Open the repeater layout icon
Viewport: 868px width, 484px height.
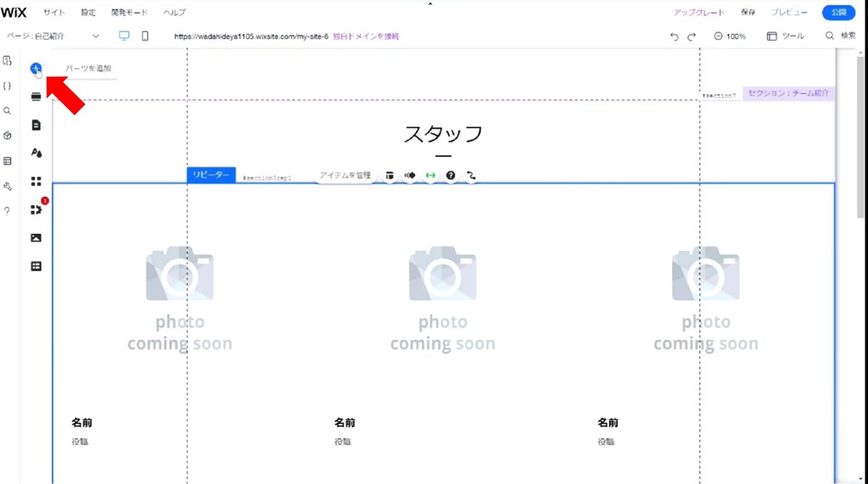point(389,175)
